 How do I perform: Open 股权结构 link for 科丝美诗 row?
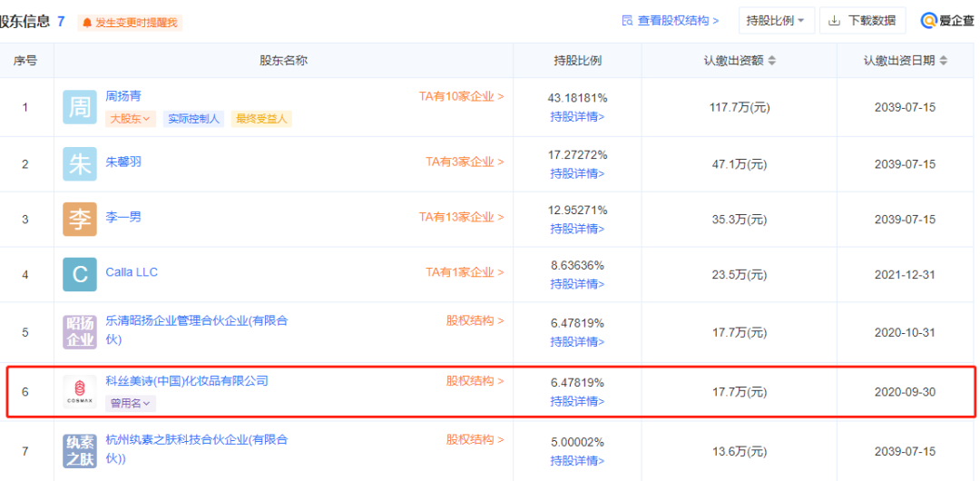click(x=475, y=381)
